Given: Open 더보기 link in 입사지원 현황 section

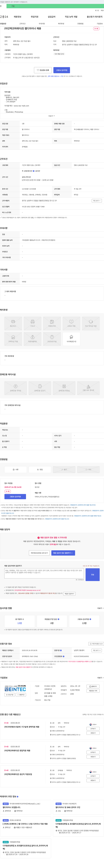Looking at the screenshot, I should 100,608.
